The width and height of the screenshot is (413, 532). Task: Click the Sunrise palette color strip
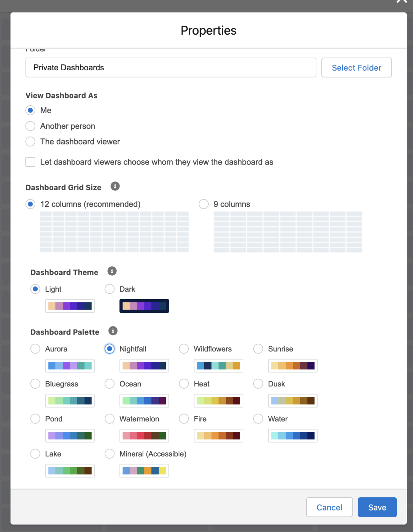293,365
